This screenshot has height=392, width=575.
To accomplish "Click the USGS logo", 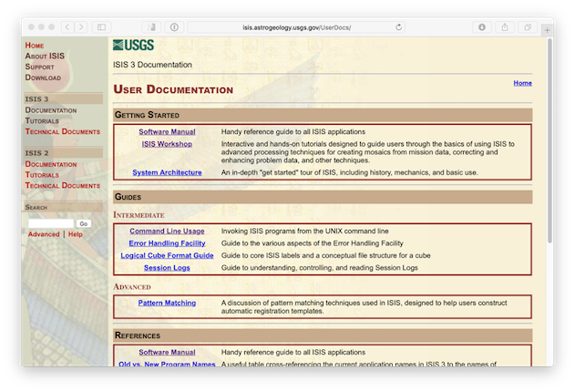I will [x=133, y=45].
